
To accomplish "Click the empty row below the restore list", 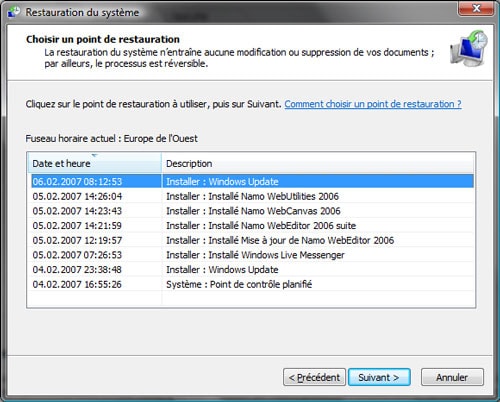I will [x=252, y=298].
